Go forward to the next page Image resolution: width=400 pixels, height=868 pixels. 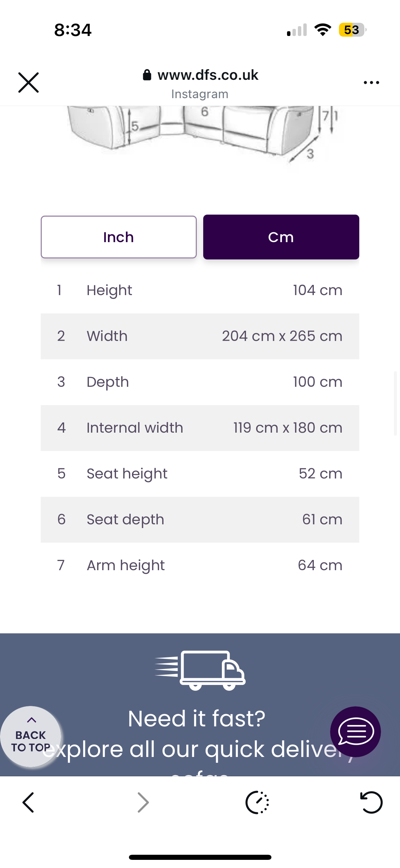point(143,802)
